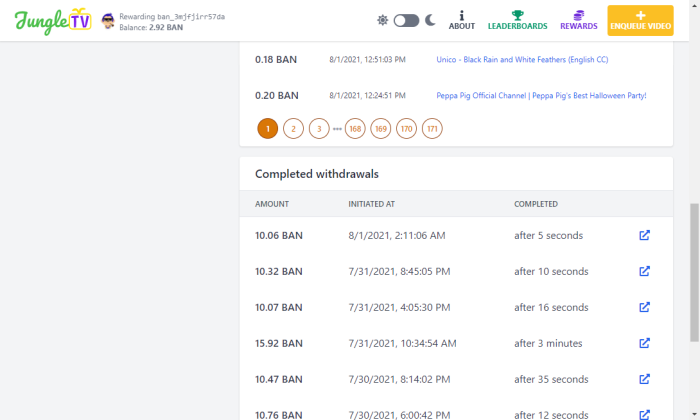
Task: Click the Enqueue Video button
Action: pos(640,21)
